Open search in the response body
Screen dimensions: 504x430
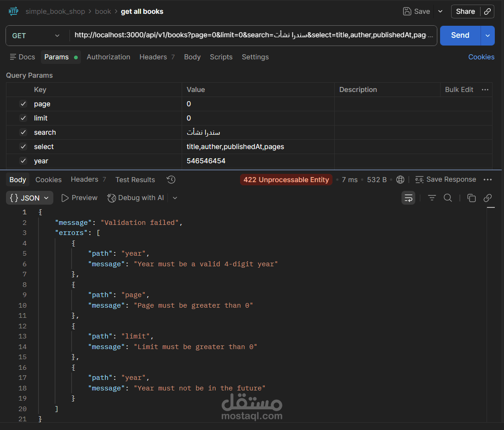point(447,198)
